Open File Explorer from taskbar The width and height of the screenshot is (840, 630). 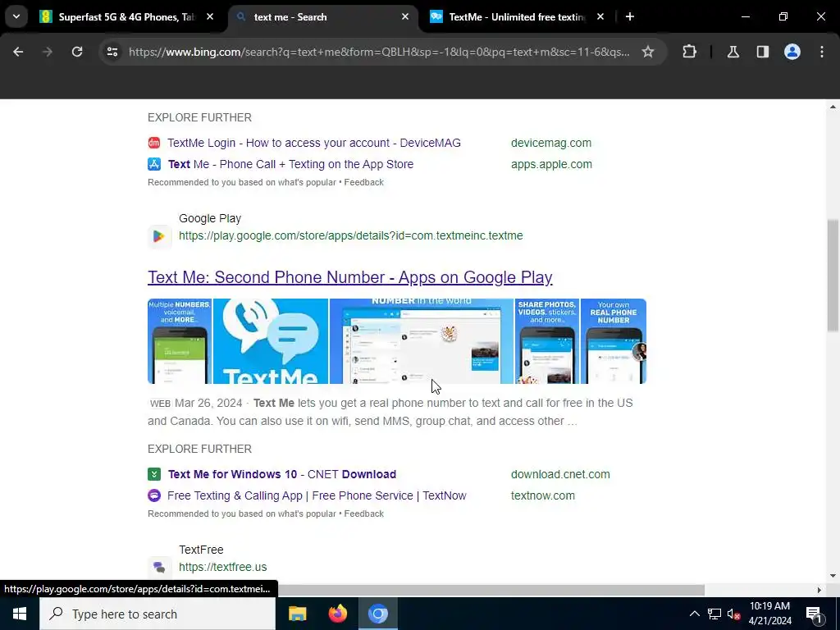pos(297,614)
